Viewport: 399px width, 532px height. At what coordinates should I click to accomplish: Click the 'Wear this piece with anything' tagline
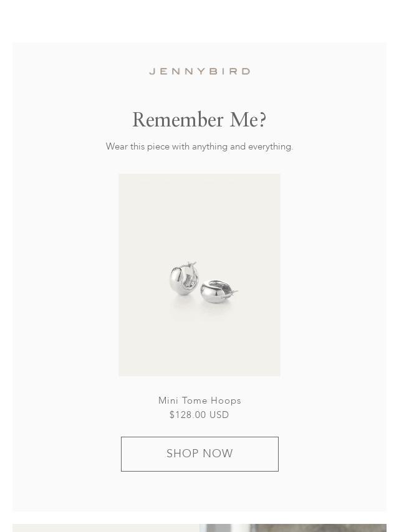pos(199,146)
